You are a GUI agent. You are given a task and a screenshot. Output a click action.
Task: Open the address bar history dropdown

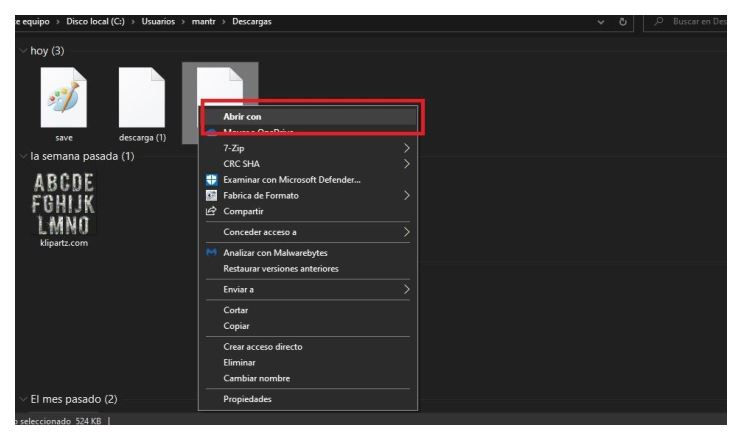pos(601,22)
